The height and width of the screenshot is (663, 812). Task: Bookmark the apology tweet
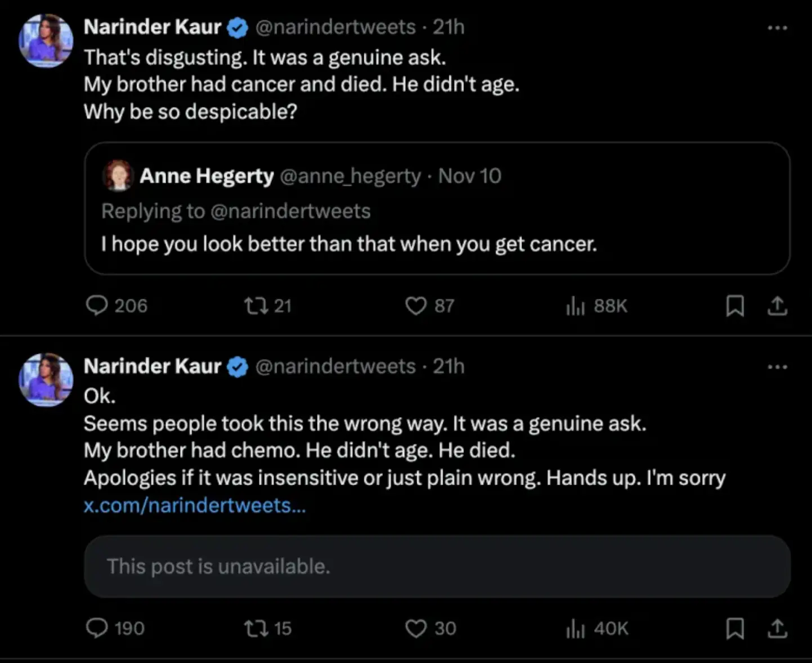click(x=735, y=628)
